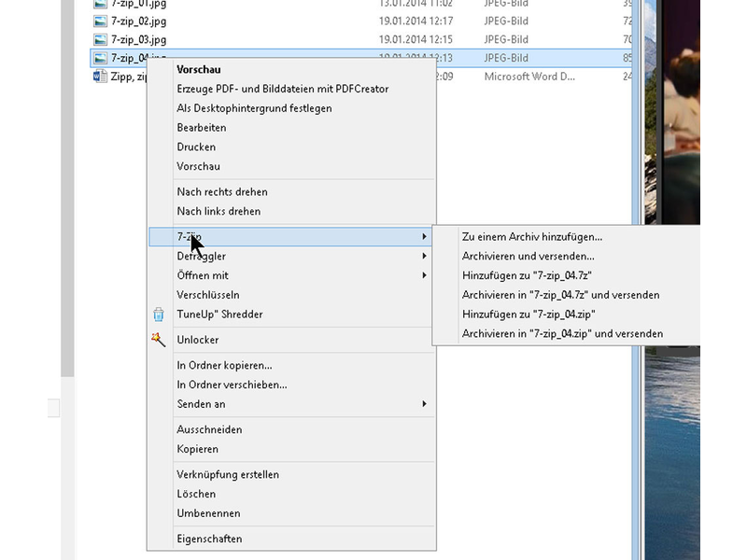The height and width of the screenshot is (560, 747).
Task: Choose In Ordner verschieben...
Action: [x=232, y=385]
